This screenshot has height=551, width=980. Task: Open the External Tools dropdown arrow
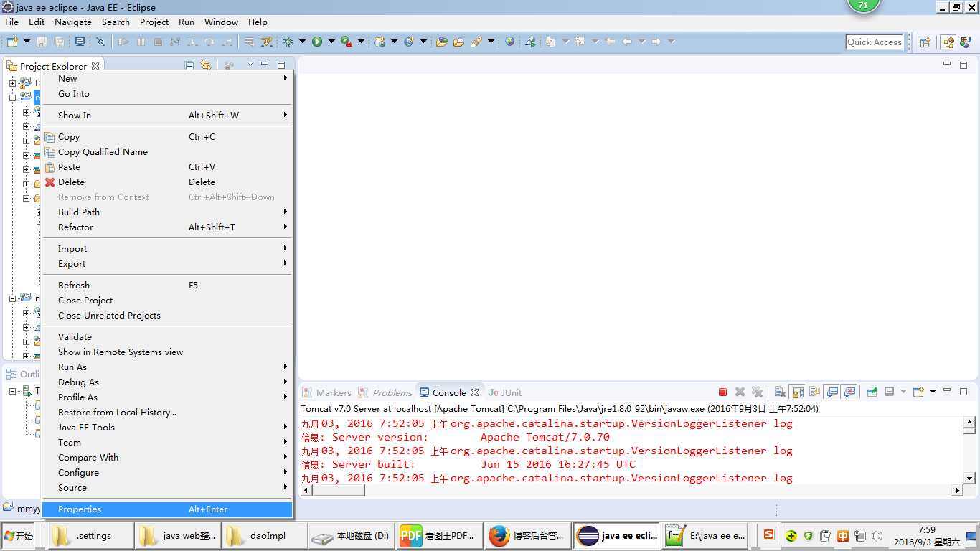pyautogui.click(x=361, y=42)
